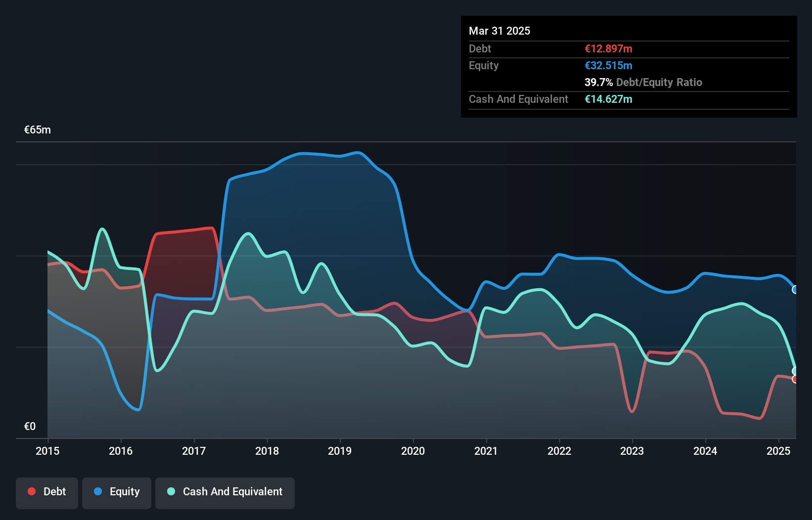Viewport: 812px width, 520px height.
Task: Click the red Debt line endpoint marker
Action: click(795, 379)
